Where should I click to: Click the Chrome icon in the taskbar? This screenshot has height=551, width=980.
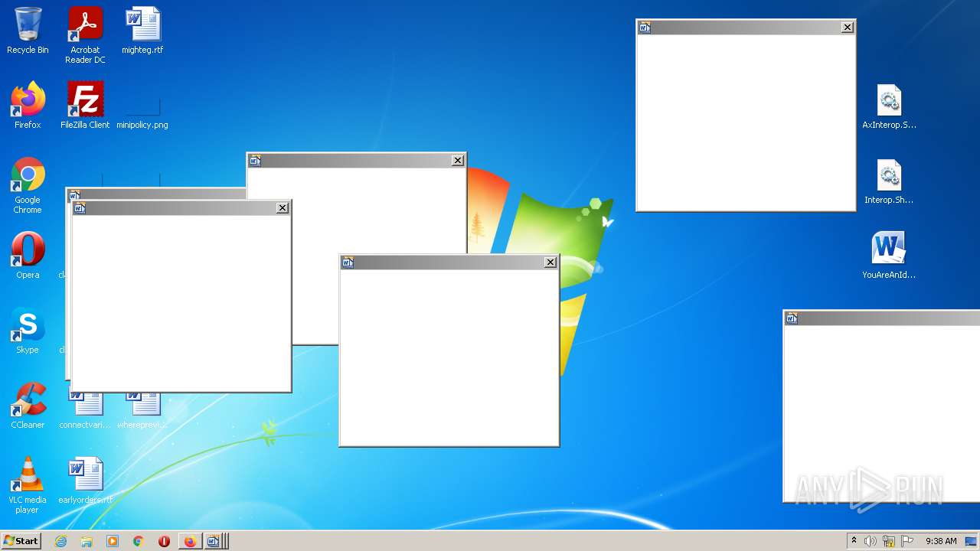coord(139,541)
